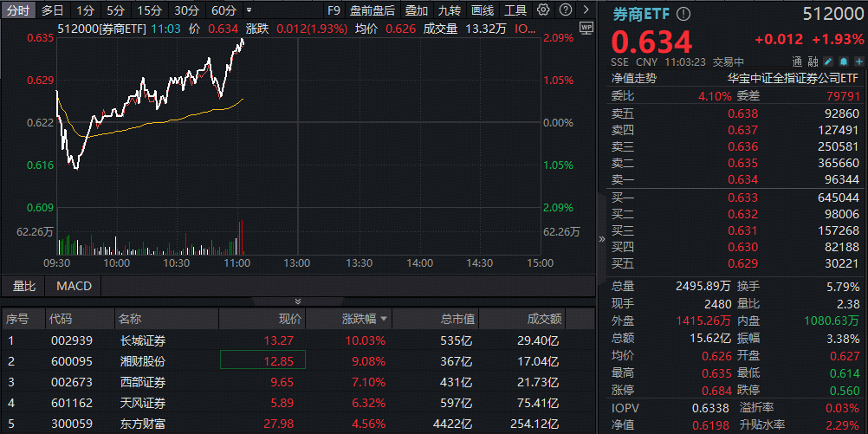
Task: Open 工具 menu
Action: (516, 10)
